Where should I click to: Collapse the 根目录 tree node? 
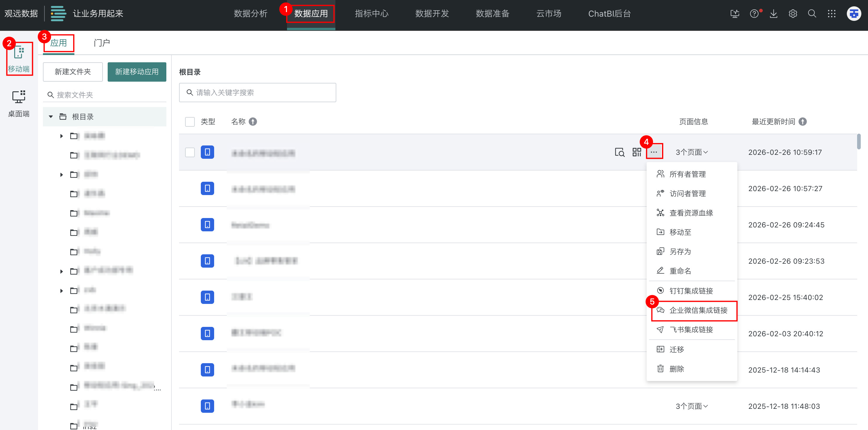tap(51, 117)
